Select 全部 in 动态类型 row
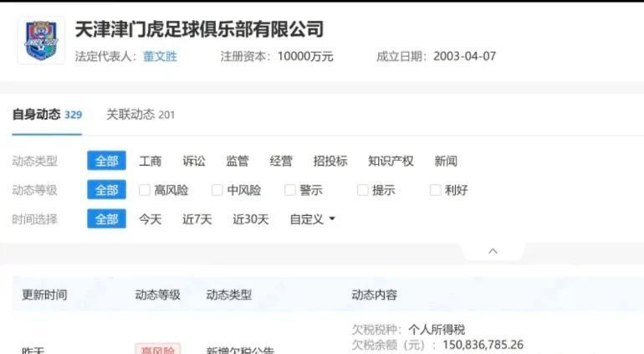This screenshot has width=644, height=354. [106, 161]
